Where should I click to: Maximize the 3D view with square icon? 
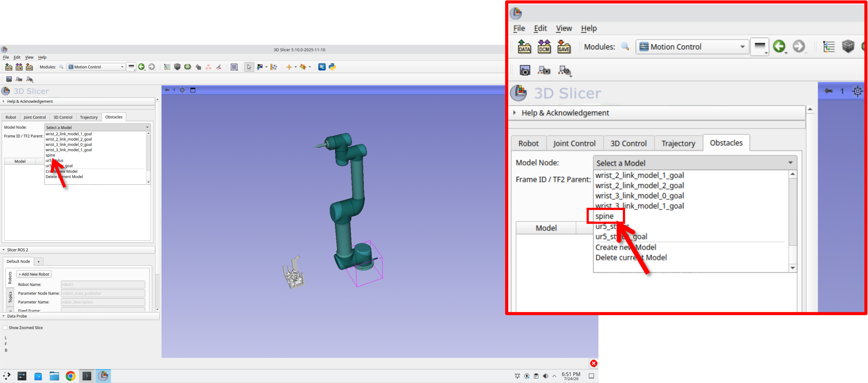[x=193, y=90]
